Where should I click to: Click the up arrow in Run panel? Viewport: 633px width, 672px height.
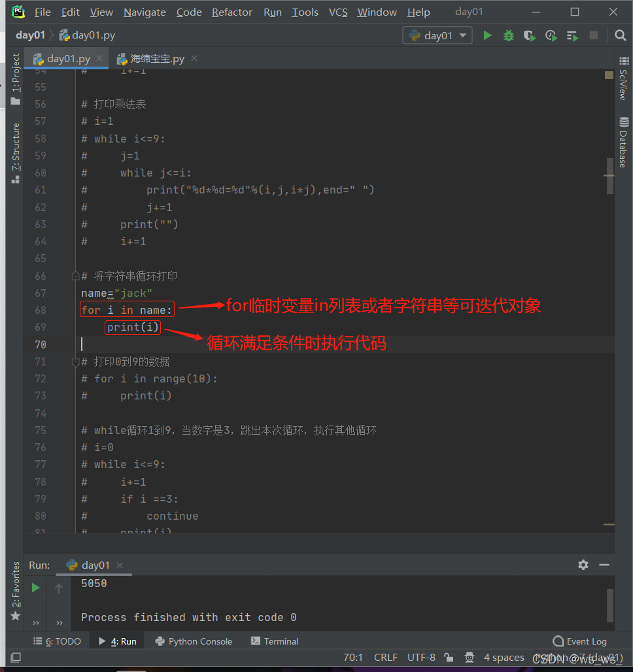pos(59,588)
